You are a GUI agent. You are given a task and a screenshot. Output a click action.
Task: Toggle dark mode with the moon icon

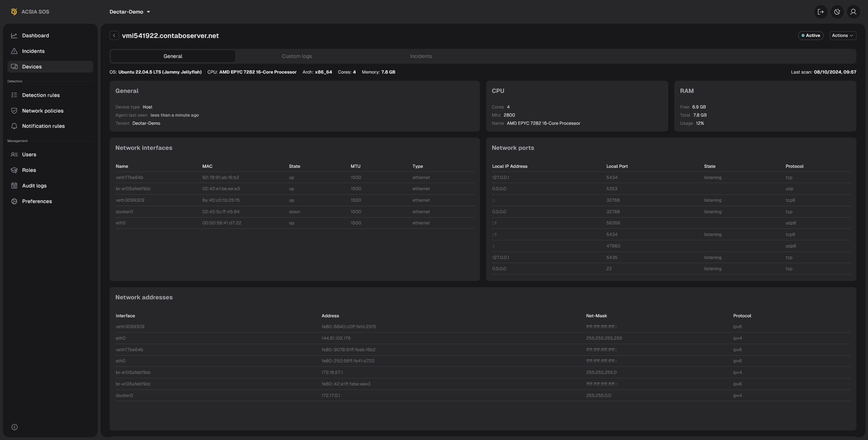(837, 12)
